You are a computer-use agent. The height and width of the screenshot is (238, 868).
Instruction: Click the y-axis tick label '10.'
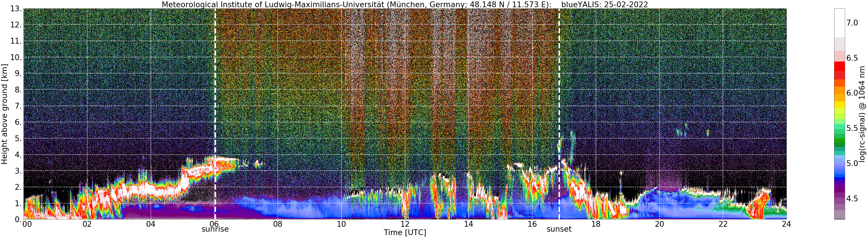point(16,57)
